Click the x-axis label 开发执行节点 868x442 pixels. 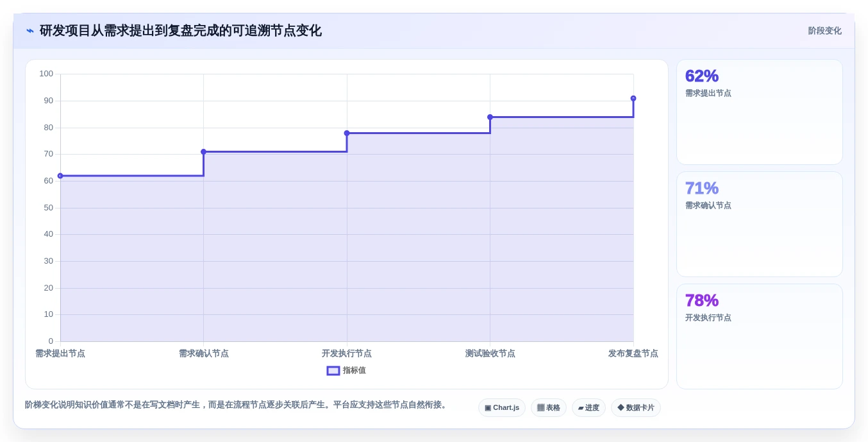347,353
